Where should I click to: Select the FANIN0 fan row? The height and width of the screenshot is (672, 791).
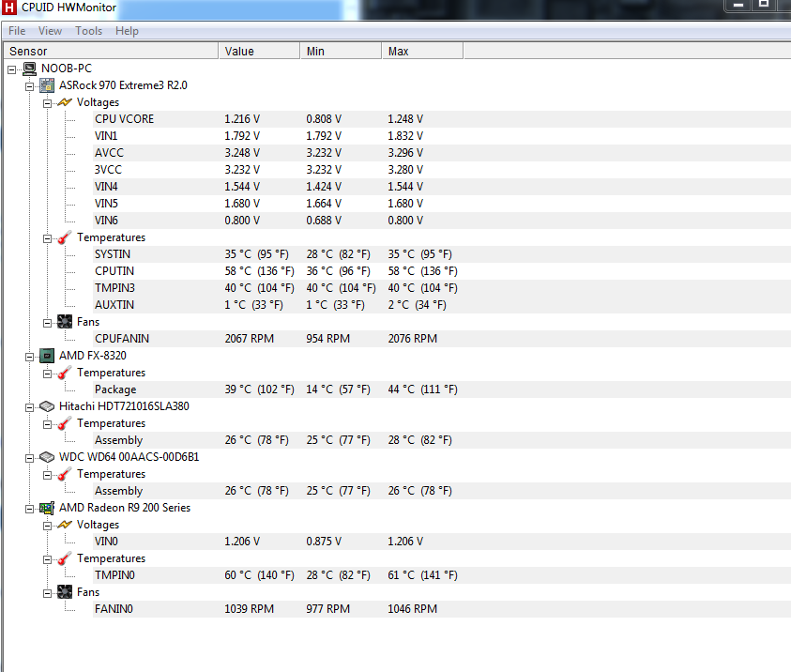(442, 609)
